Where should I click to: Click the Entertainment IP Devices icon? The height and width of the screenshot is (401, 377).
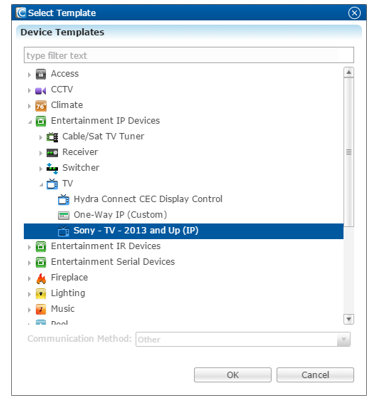tap(41, 121)
